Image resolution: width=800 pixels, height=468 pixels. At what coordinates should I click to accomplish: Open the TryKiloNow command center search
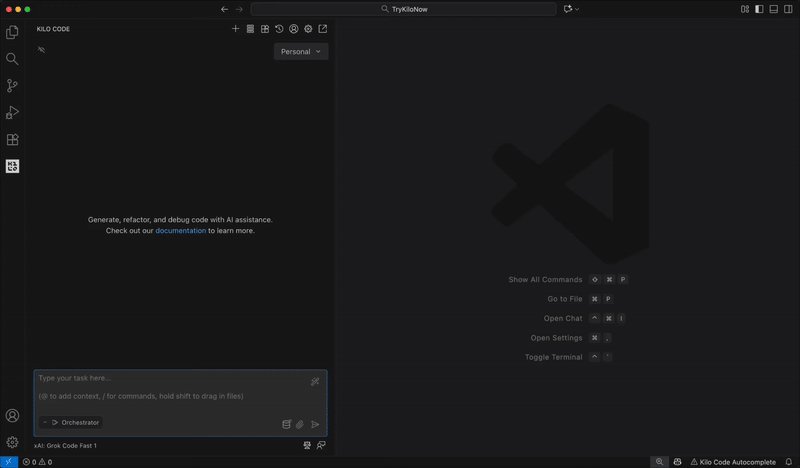[x=404, y=9]
